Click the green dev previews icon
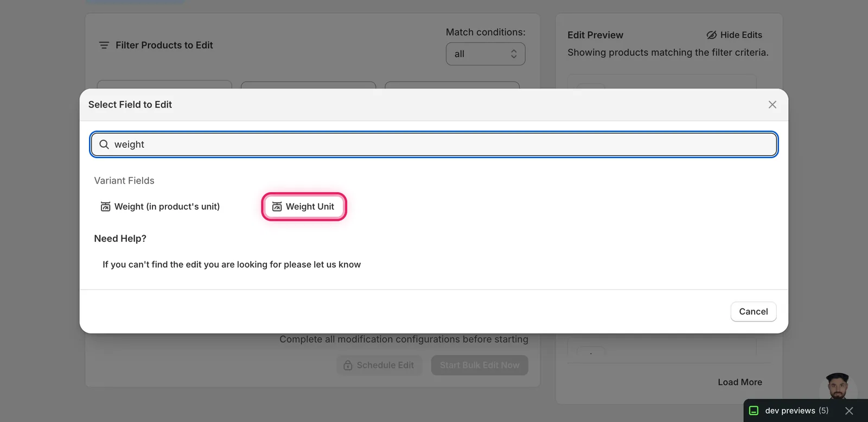Image resolution: width=868 pixels, height=422 pixels. pos(754,411)
